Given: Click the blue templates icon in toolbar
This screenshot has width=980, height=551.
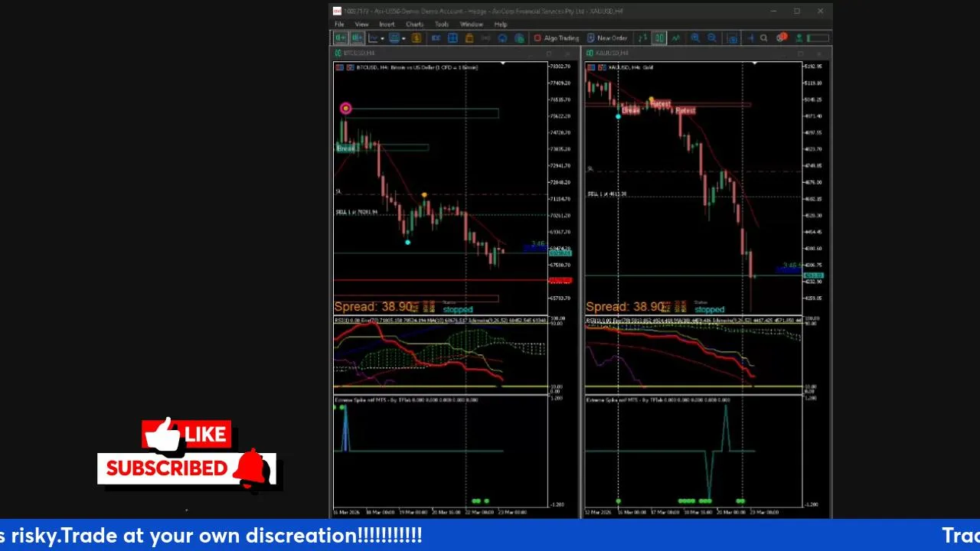Looking at the screenshot, I should coord(394,37).
